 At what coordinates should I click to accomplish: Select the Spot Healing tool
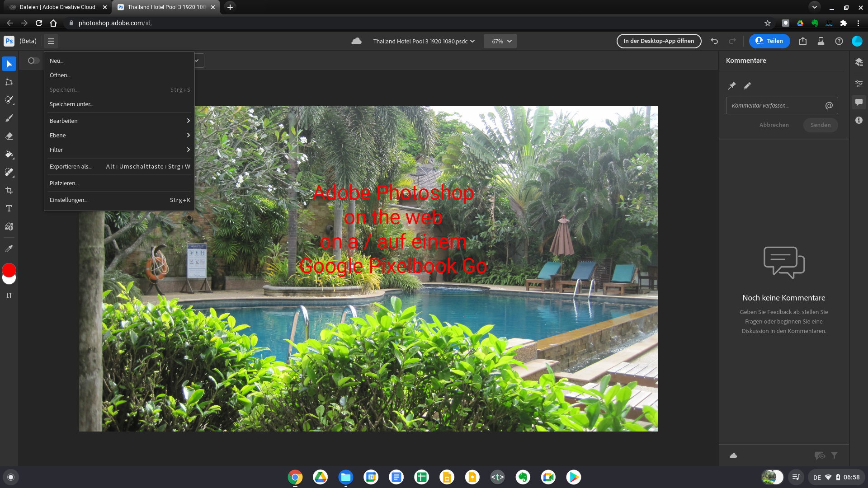(x=9, y=172)
